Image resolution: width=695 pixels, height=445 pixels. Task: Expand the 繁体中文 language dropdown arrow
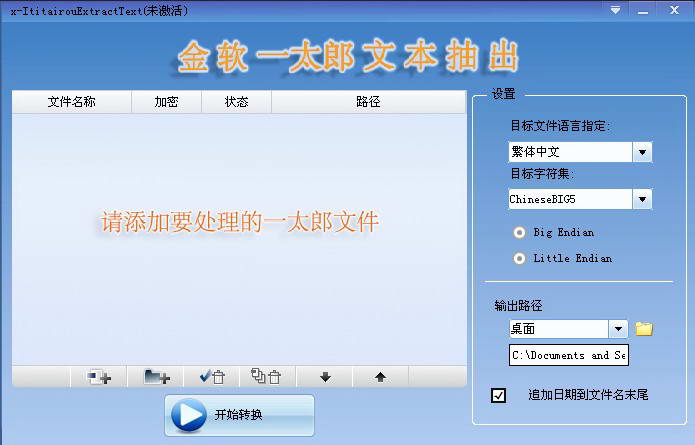point(642,152)
